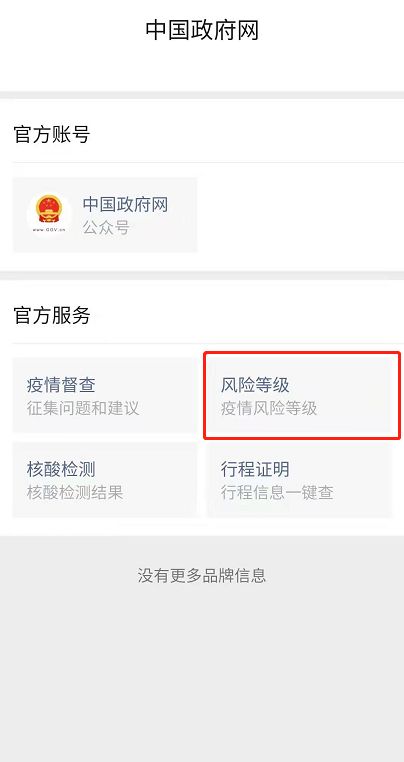Click the www.gov.cn text below the emblem
This screenshot has height=762, width=404.
click(49, 230)
